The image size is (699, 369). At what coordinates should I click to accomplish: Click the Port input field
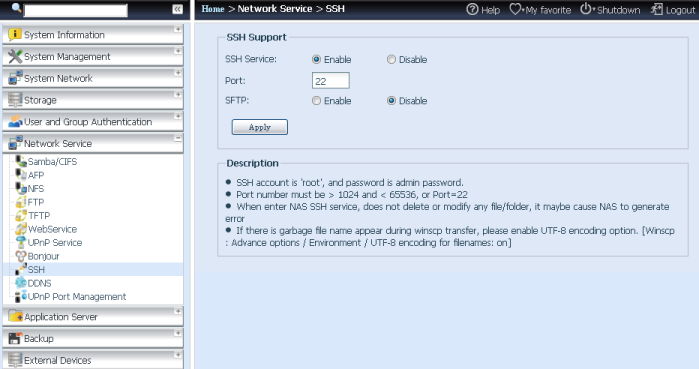[330, 81]
